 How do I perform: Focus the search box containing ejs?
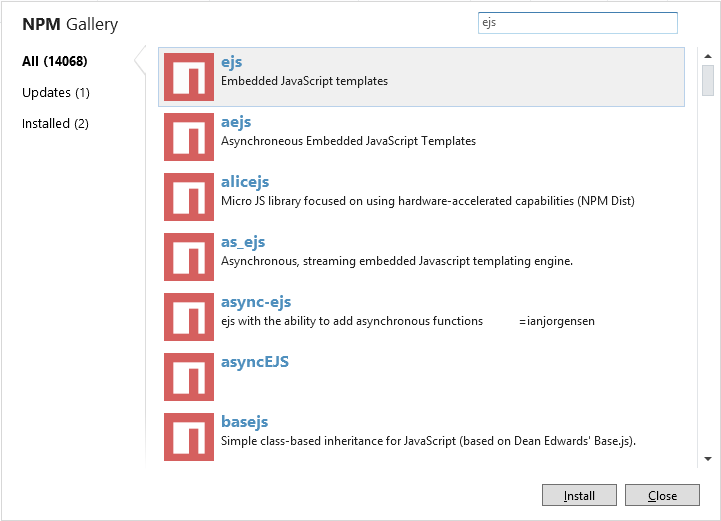click(x=578, y=23)
